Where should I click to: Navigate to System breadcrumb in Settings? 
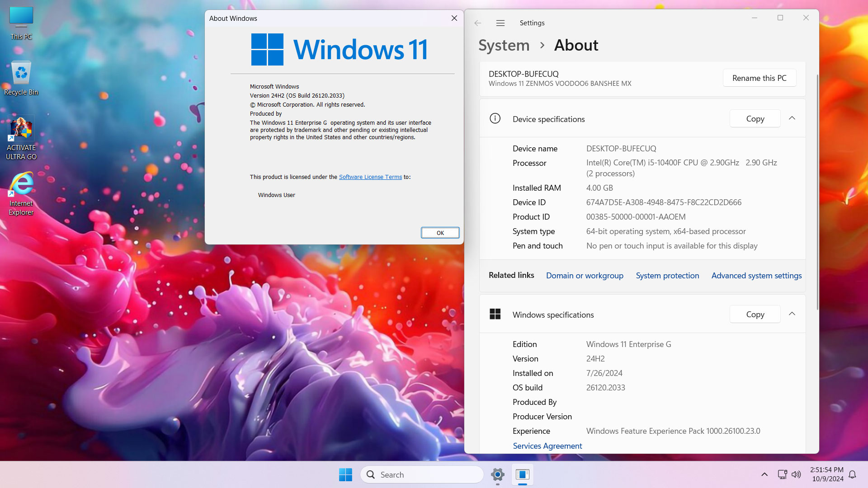click(504, 45)
